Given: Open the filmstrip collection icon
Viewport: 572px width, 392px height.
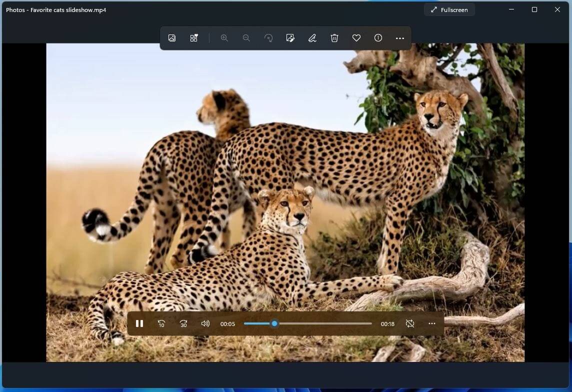Looking at the screenshot, I should click(x=193, y=37).
